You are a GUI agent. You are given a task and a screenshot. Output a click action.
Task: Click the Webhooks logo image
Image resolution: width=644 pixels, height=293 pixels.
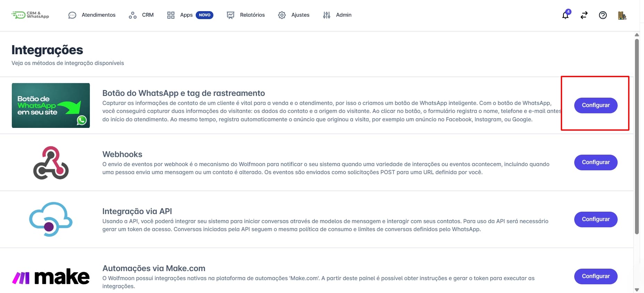tap(51, 163)
